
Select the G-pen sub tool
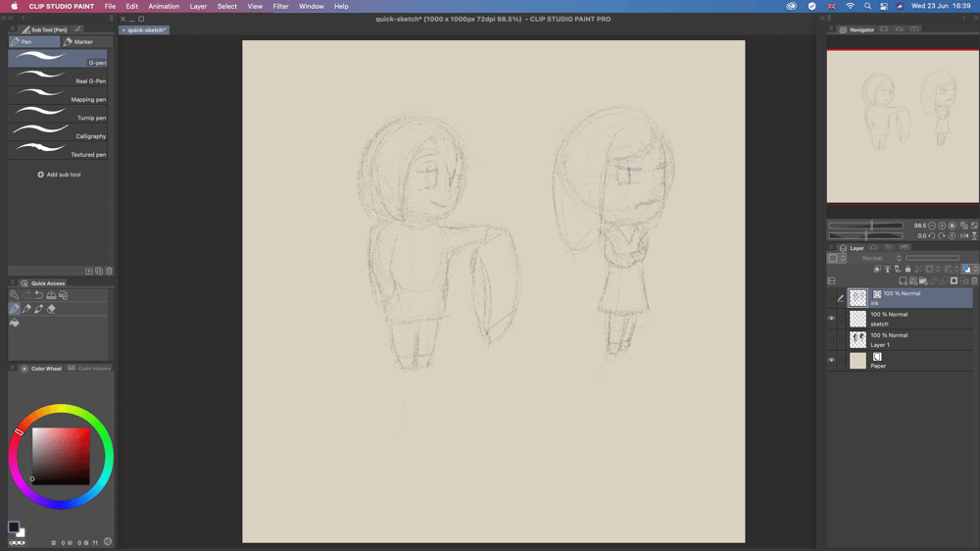pos(58,59)
